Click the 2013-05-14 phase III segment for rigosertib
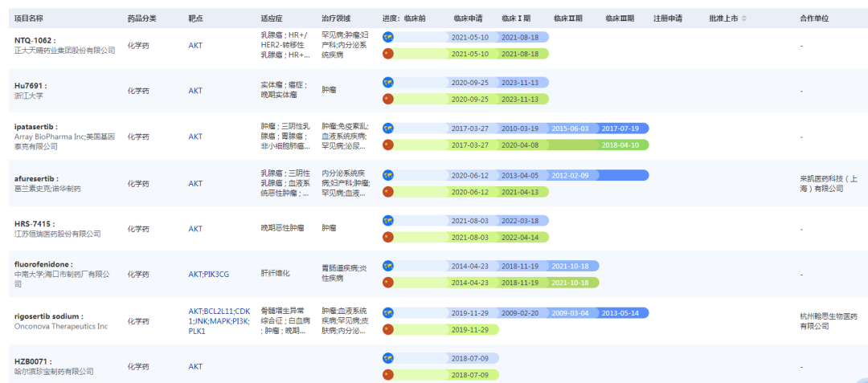This screenshot has width=868, height=383. tap(620, 312)
